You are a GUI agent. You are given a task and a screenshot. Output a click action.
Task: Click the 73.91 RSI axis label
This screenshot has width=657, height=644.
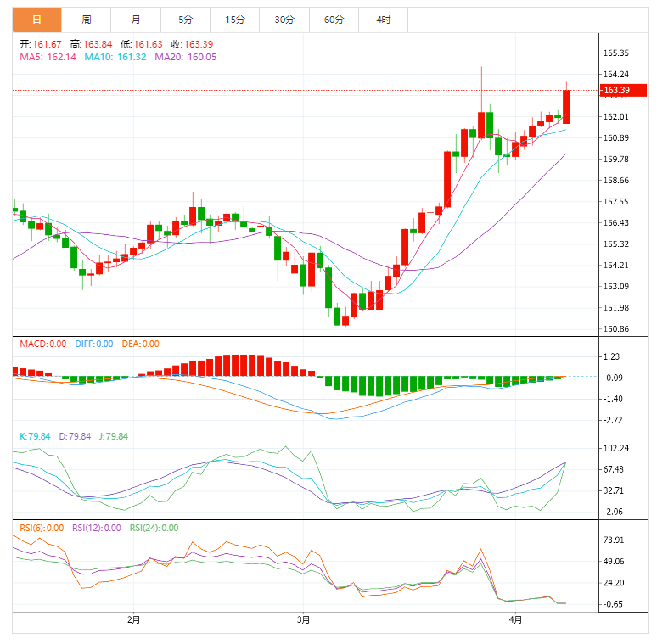pos(614,540)
